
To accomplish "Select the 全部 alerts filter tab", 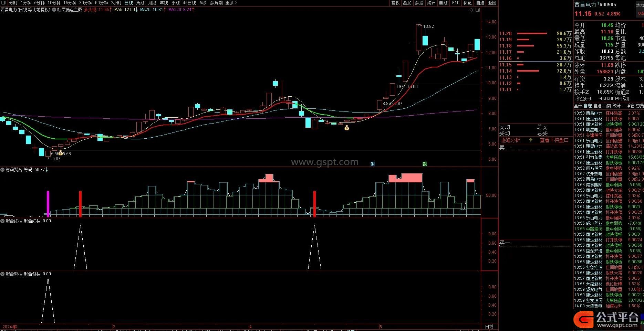I will coord(578,106).
